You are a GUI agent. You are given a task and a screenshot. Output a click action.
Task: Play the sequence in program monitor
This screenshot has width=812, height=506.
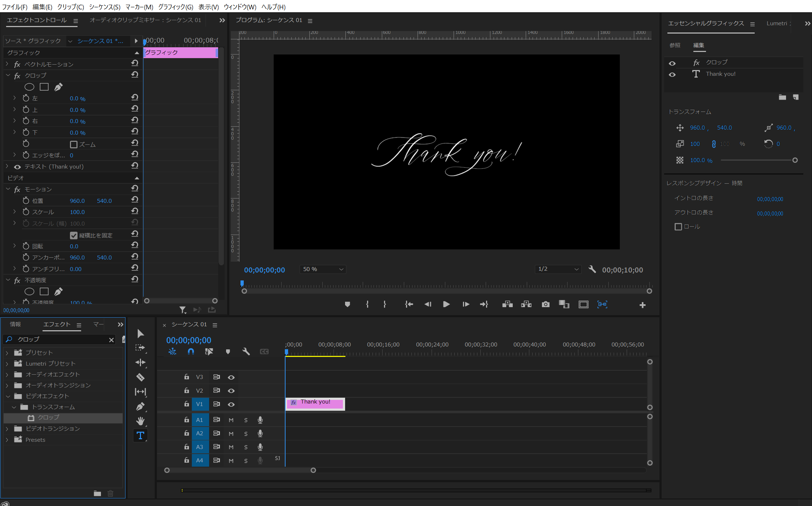[x=446, y=305]
